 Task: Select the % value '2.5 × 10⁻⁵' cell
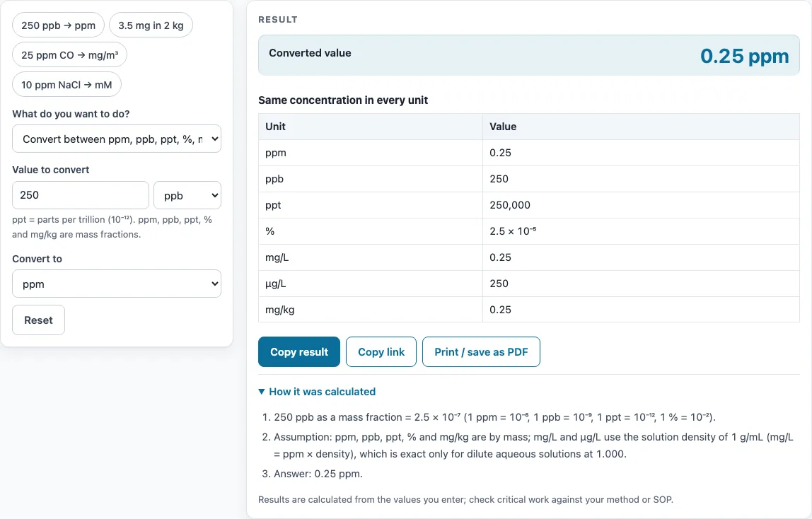[x=641, y=231]
